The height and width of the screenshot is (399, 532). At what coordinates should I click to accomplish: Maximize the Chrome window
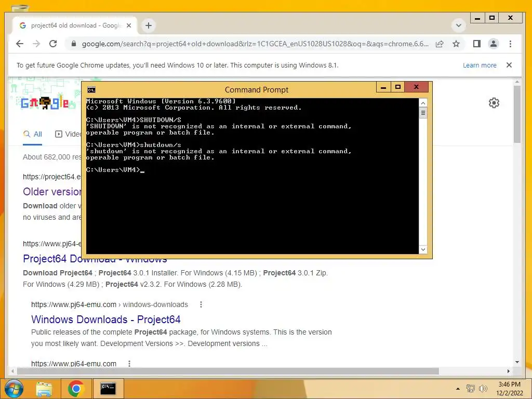tap(492, 18)
